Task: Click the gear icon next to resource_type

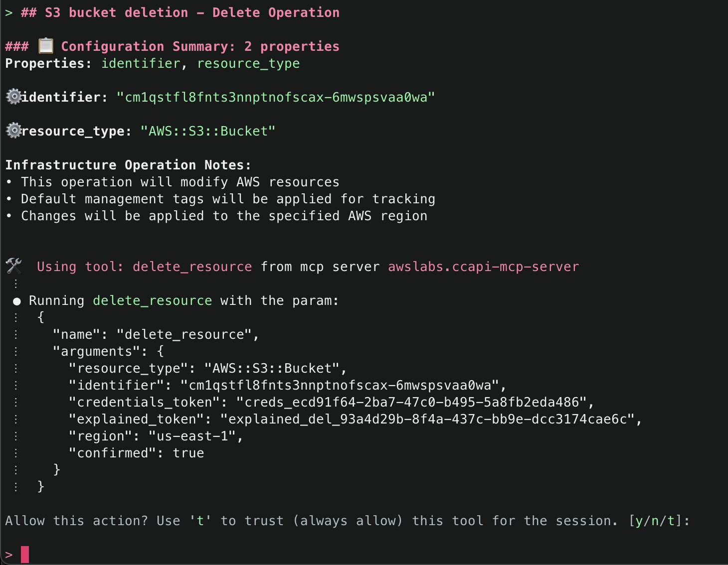Action: pos(13,131)
